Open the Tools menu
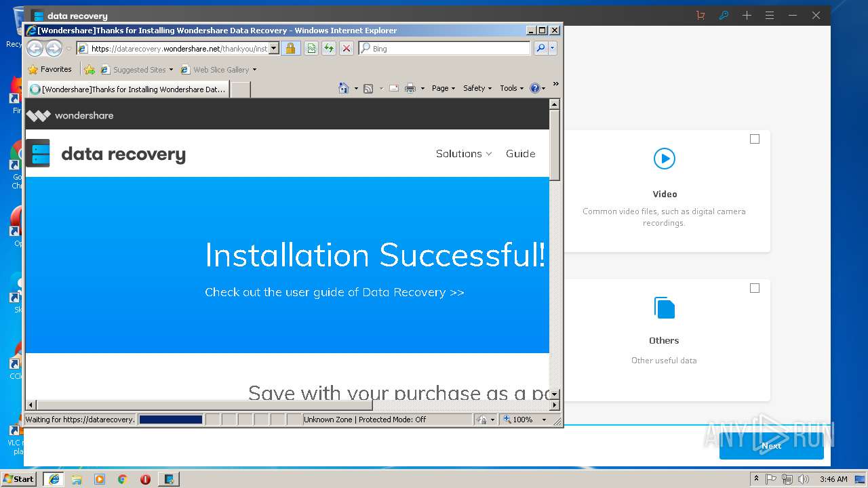The image size is (868, 488). (x=511, y=88)
